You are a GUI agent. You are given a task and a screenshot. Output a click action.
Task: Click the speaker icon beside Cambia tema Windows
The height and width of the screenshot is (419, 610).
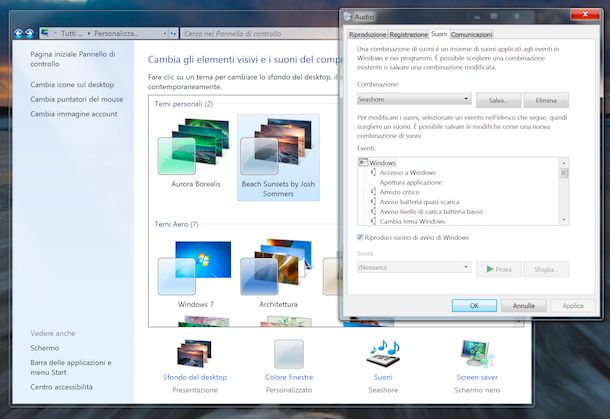tap(373, 221)
